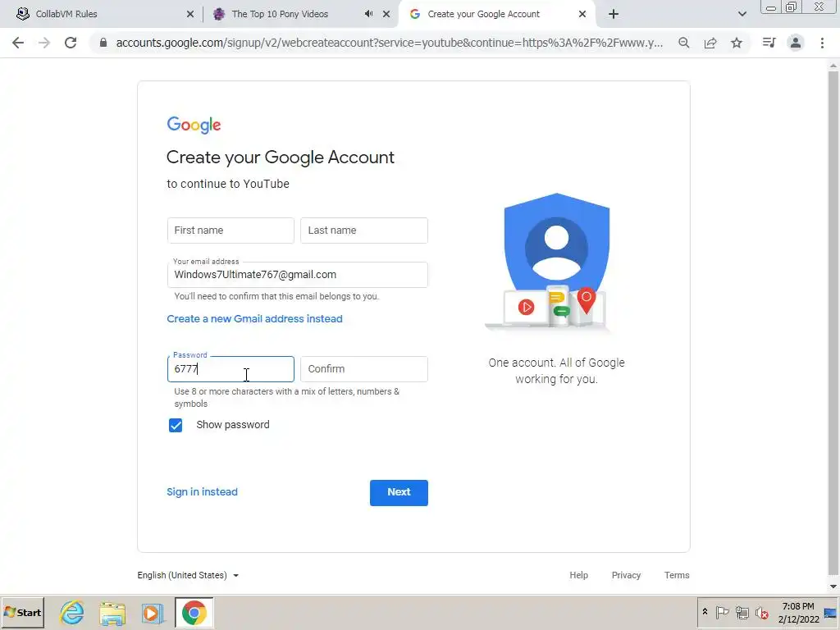Go back to the previous page
840x630 pixels.
18,43
